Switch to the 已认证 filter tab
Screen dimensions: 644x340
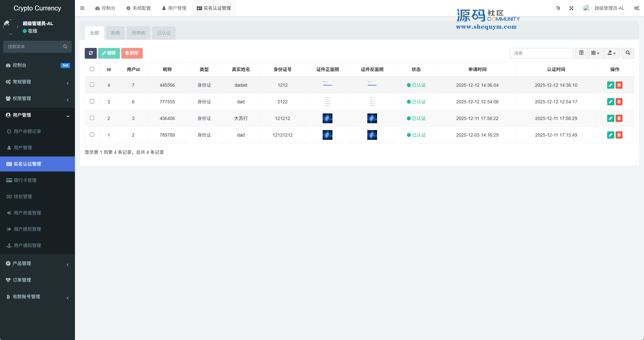pyautogui.click(x=164, y=33)
